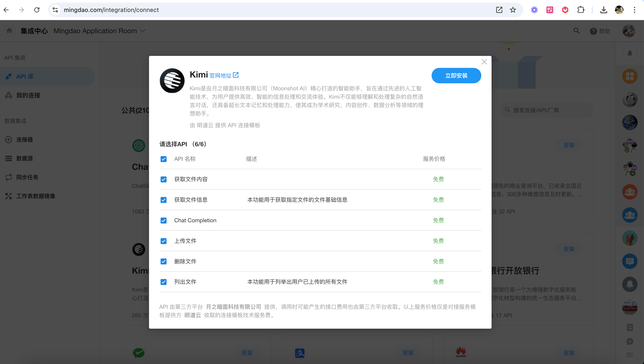Click the external link icon beside 官网地址
This screenshot has height=364, width=644.
[236, 75]
